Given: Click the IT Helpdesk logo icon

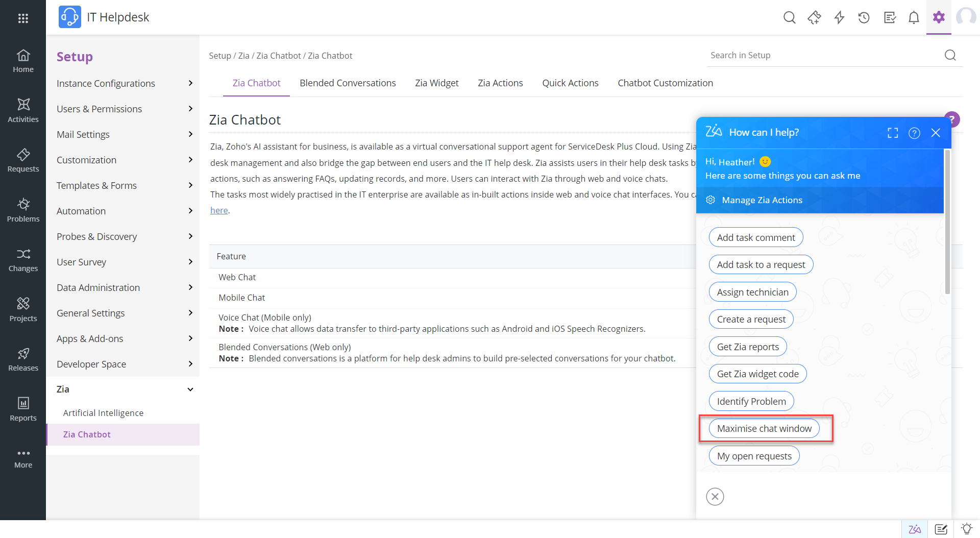Looking at the screenshot, I should coord(69,17).
